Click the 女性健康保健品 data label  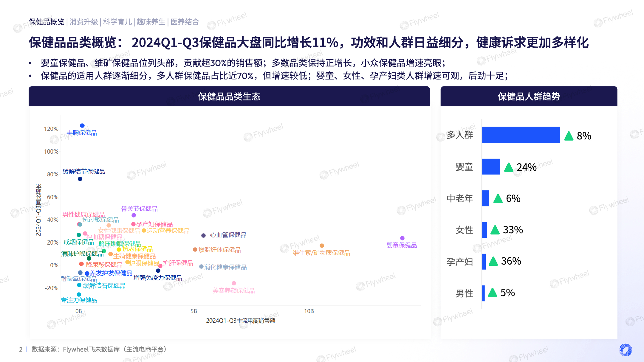119,231
